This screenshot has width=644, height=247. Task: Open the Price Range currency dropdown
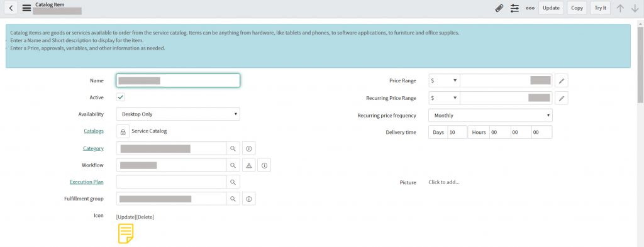pos(445,81)
